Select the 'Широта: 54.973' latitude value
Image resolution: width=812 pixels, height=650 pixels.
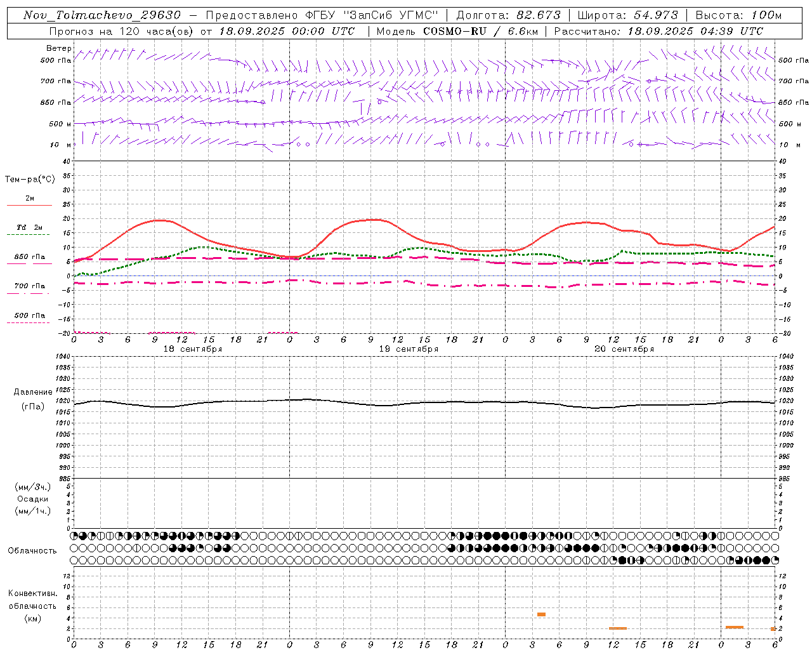(627, 15)
